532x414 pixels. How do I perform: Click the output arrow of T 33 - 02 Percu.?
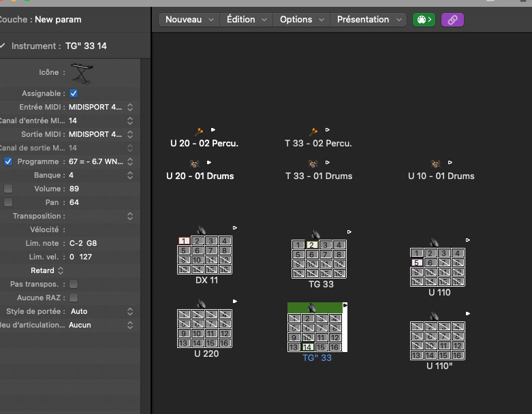pyautogui.click(x=328, y=129)
